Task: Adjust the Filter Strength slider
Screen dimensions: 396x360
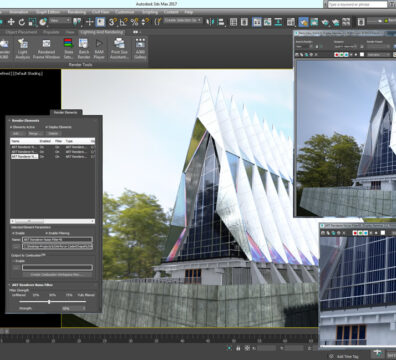Action: [x=49, y=302]
